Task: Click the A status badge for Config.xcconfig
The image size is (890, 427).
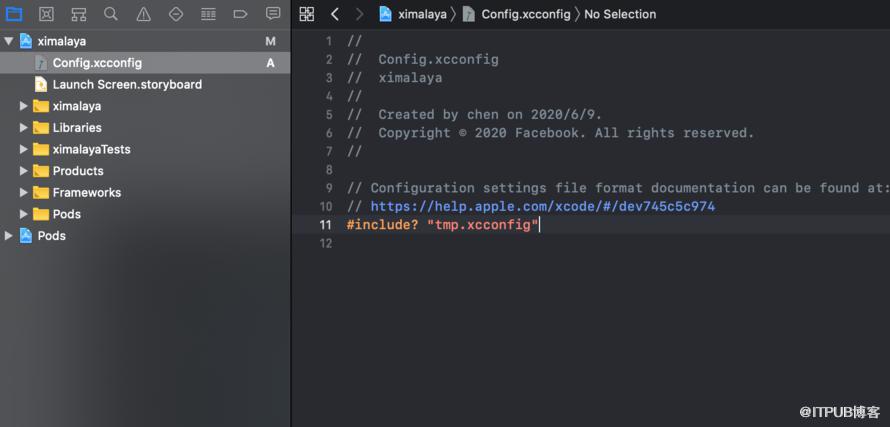Action: (270, 63)
